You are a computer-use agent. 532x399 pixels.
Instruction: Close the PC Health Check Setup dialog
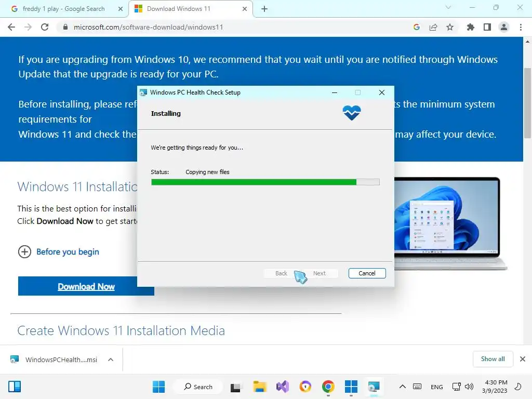(x=382, y=92)
